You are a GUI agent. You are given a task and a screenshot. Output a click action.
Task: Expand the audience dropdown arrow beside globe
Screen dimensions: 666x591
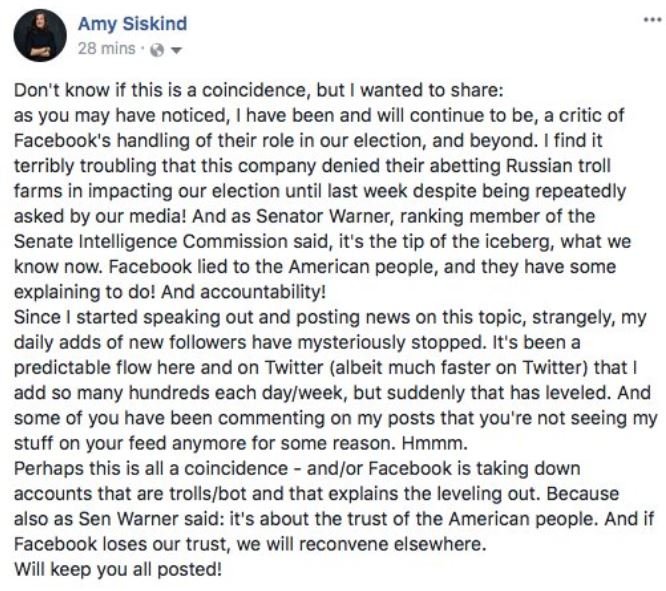(x=176, y=51)
